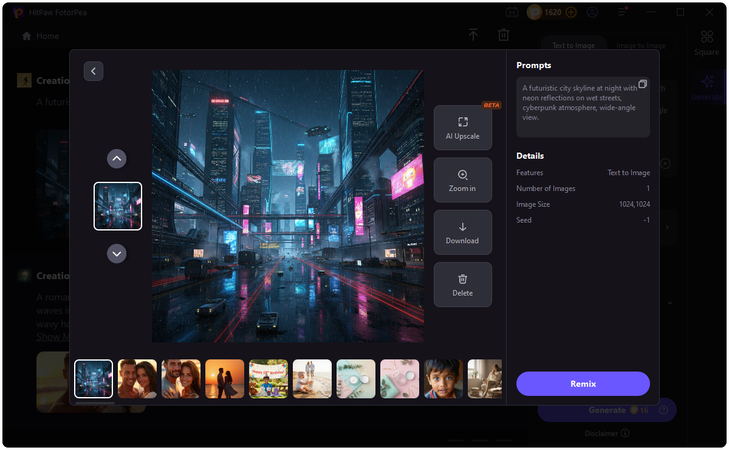Open the beach family thumbnail
Screen dimensions: 729x450
(312, 378)
